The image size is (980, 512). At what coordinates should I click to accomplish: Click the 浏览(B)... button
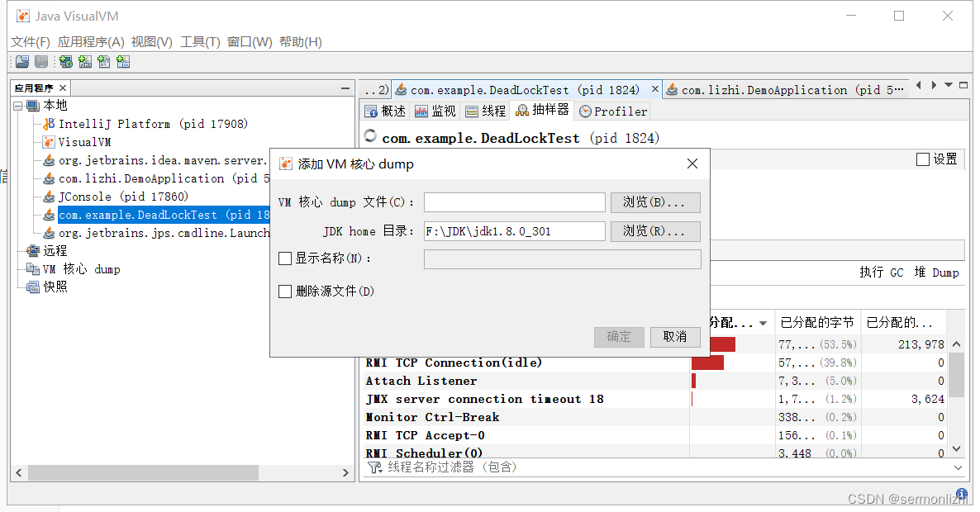(x=655, y=202)
